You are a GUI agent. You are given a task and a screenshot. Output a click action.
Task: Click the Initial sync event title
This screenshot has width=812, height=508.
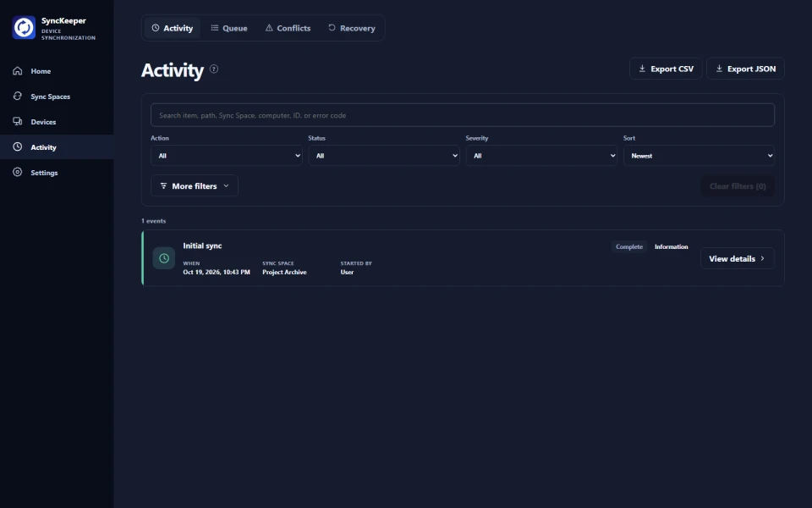(x=202, y=246)
